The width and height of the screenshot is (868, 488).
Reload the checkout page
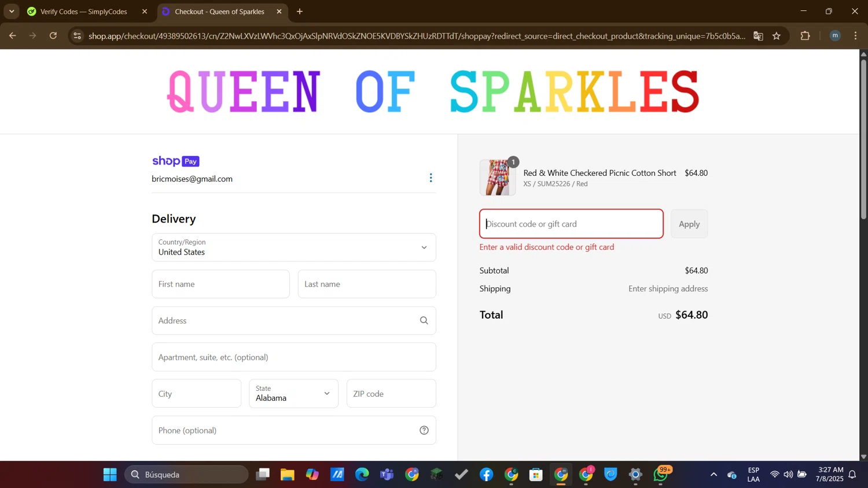53,36
